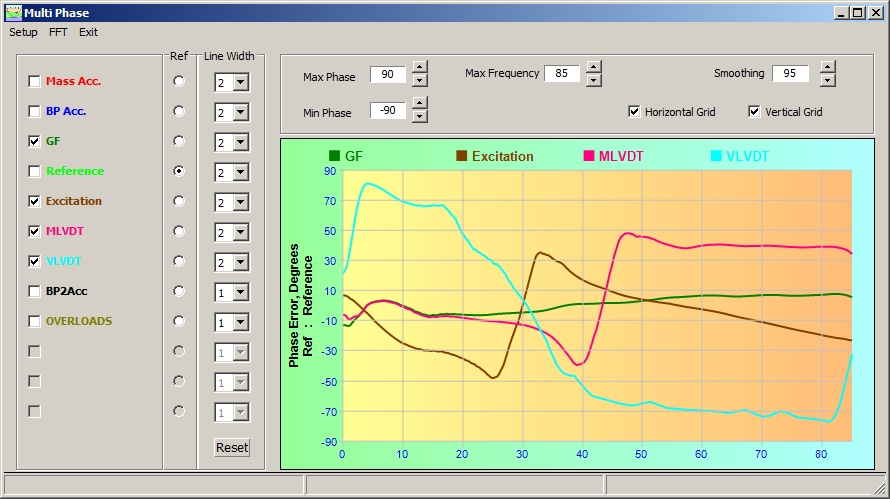The height and width of the screenshot is (499, 890).
Task: Open Line Width dropdown for Mass Acc.
Action: 241,82
